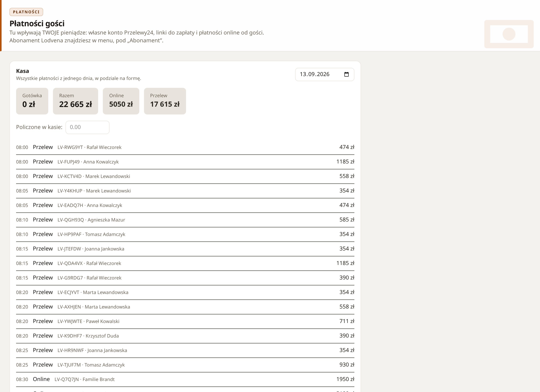Click the 1950 zł amount for Familie Brandt
This screenshot has height=392, width=540.
point(345,379)
